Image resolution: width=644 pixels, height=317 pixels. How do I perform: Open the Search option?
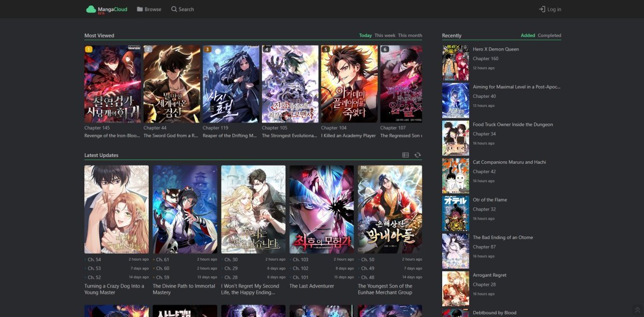click(182, 9)
